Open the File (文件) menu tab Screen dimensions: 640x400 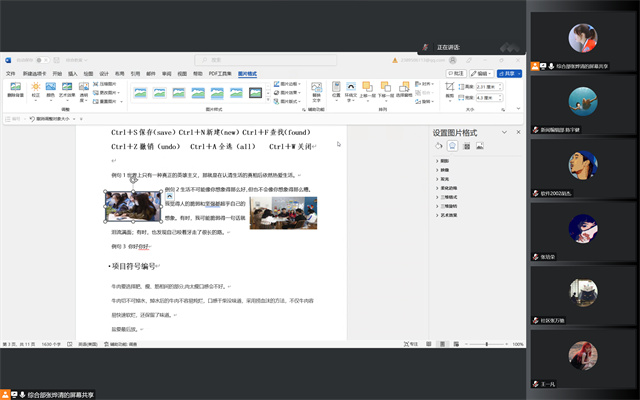tap(10, 73)
